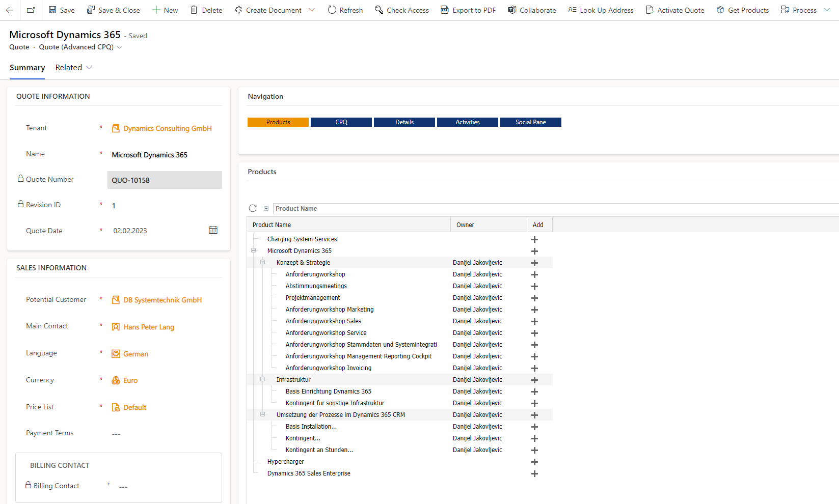The width and height of the screenshot is (839, 504).
Task: Open the Details navigation button
Action: click(x=404, y=122)
